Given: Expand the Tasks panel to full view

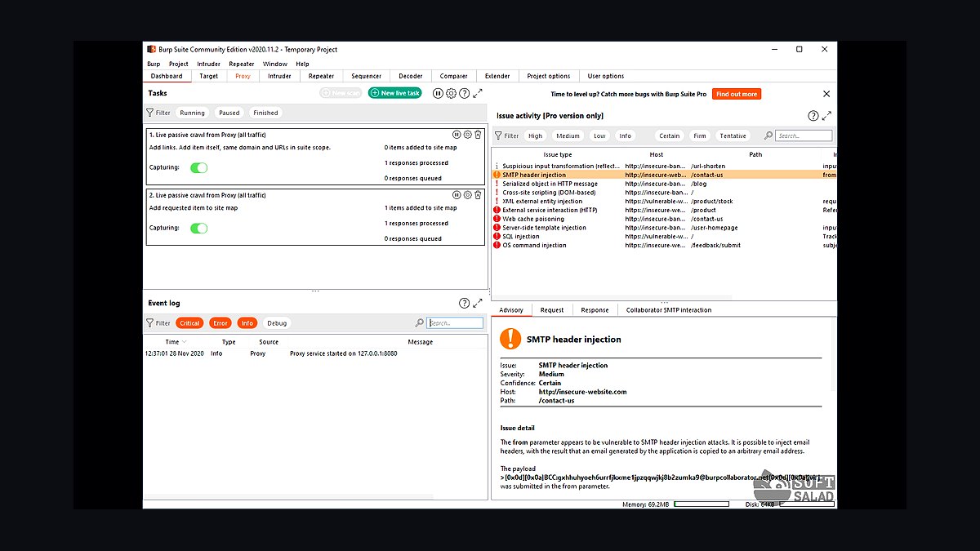Looking at the screenshot, I should coord(478,94).
